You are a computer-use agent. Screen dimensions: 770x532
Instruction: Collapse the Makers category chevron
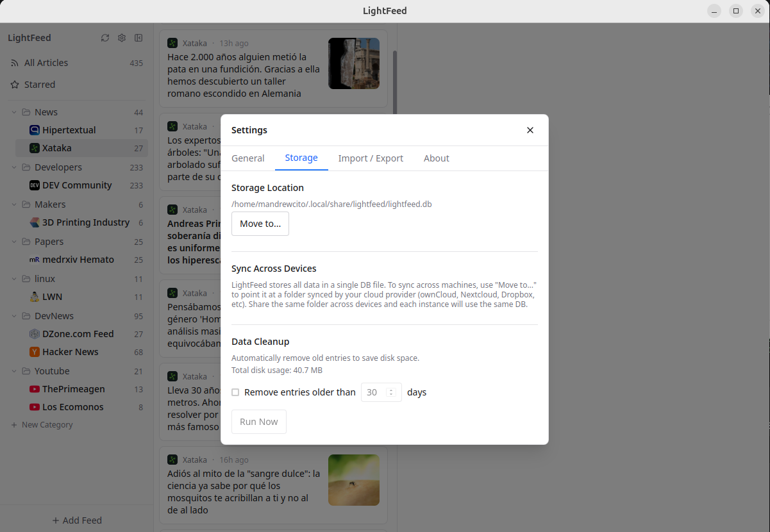pyautogui.click(x=14, y=204)
